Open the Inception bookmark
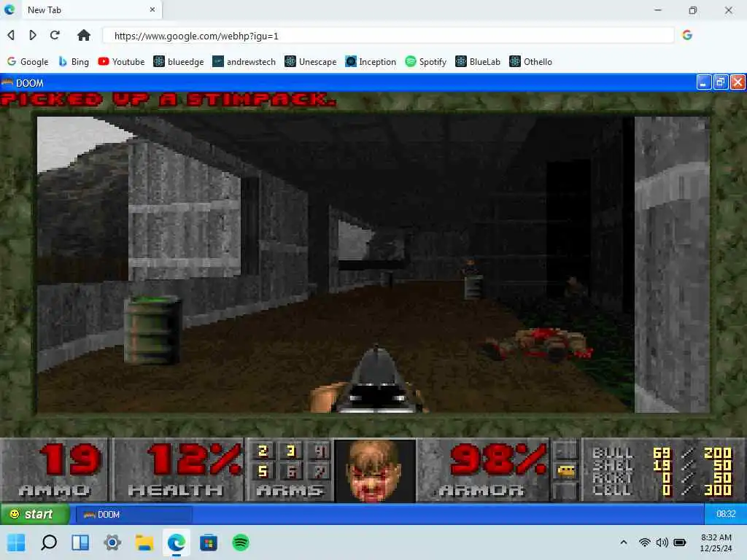747x560 pixels. point(371,62)
